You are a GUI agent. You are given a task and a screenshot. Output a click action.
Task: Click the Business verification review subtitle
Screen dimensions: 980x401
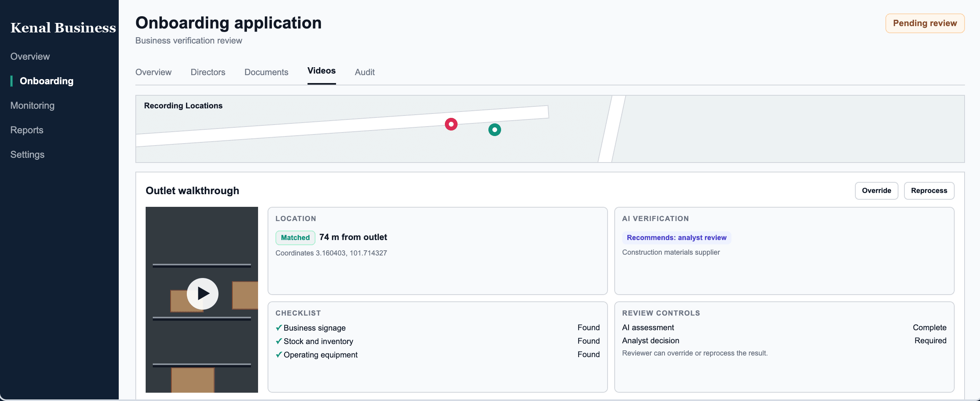point(189,41)
